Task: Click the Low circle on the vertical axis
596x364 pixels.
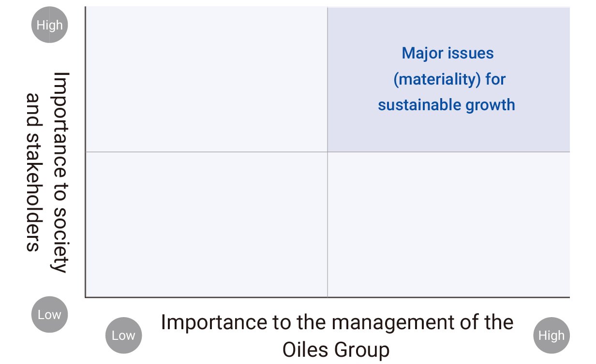Action: pyautogui.click(x=50, y=315)
